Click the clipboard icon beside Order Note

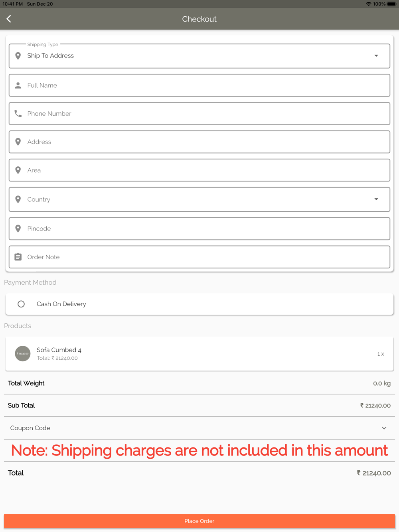pos(18,257)
